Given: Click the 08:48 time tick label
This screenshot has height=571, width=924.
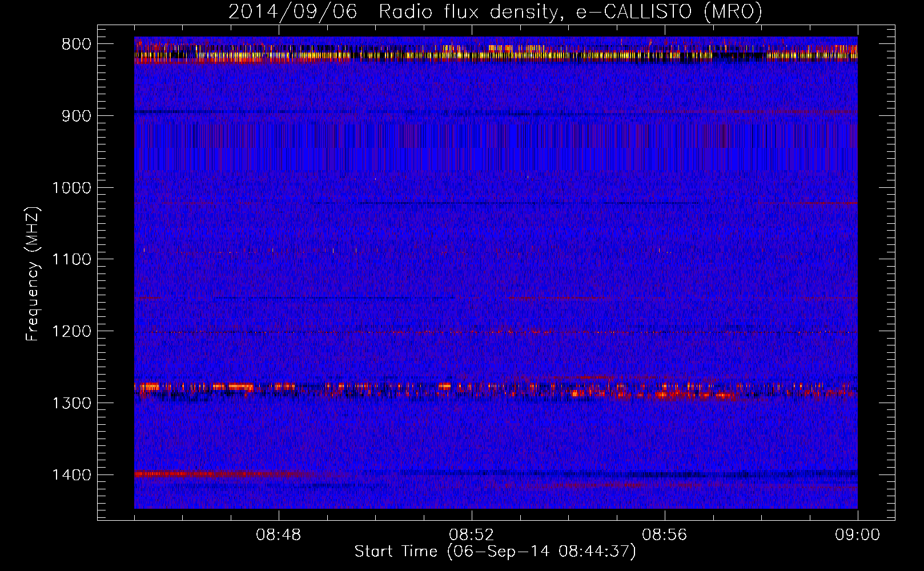Looking at the screenshot, I should click(x=279, y=535).
